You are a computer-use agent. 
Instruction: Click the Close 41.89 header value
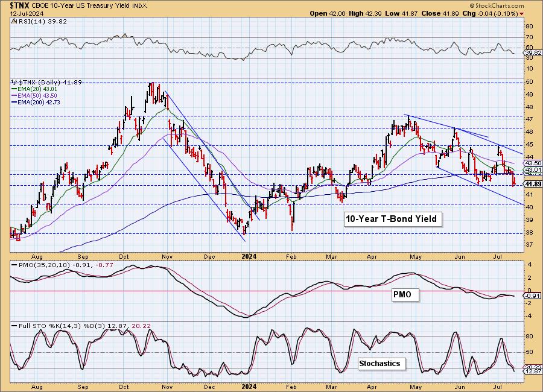pos(440,13)
